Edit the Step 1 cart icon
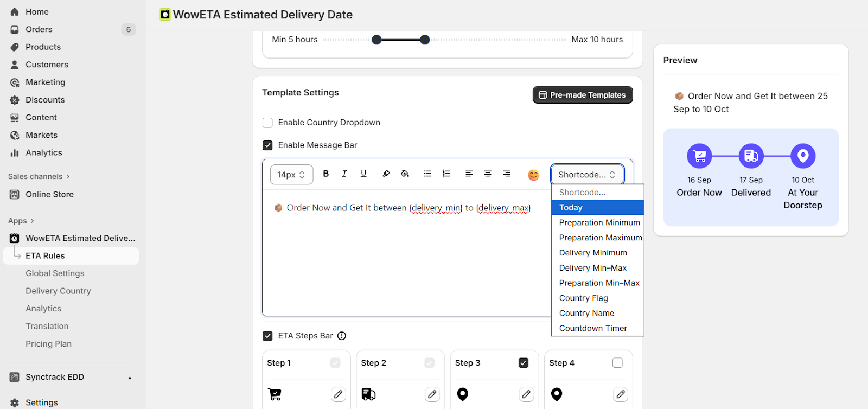 pyautogui.click(x=338, y=394)
